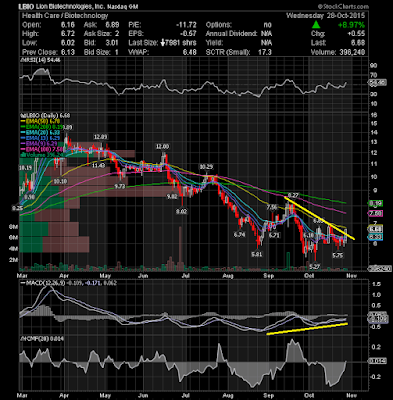393x400 pixels.
Task: Click the '12.89' price peak label
Action: 100,137
